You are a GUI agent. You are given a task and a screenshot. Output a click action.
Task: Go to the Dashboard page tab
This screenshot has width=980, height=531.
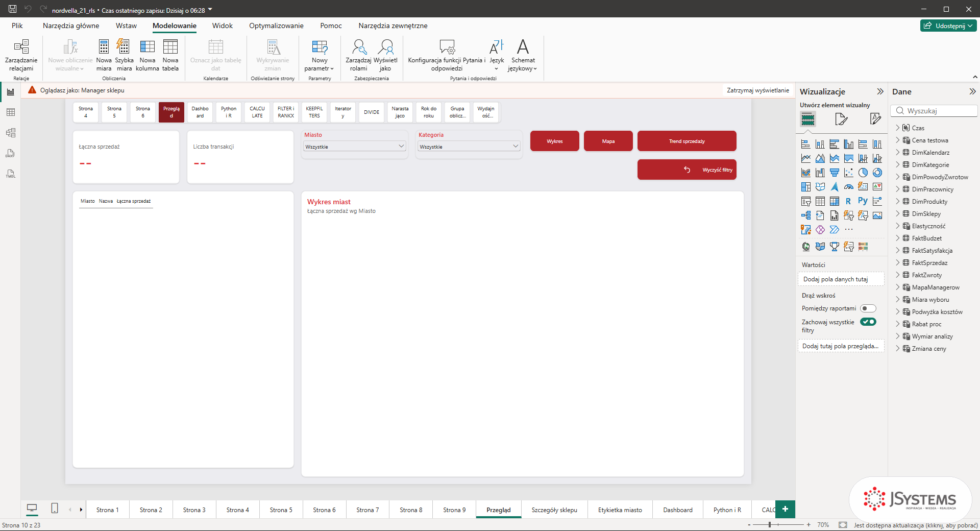[x=677, y=510]
